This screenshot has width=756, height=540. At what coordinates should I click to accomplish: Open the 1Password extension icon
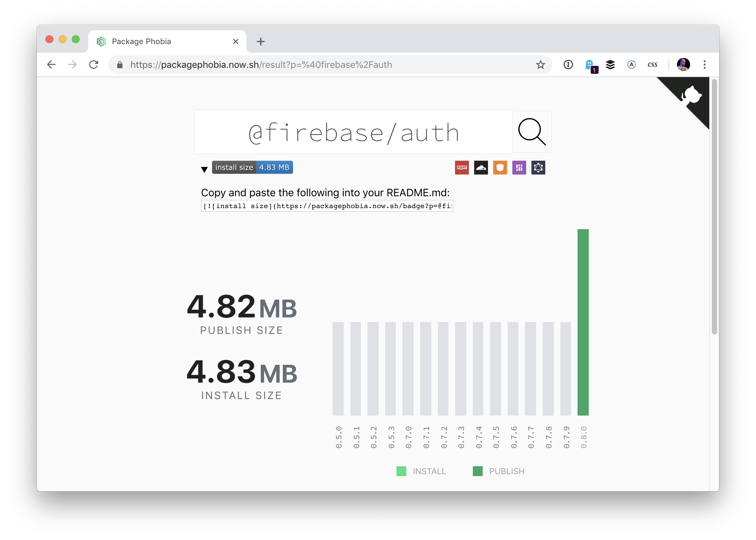click(568, 65)
